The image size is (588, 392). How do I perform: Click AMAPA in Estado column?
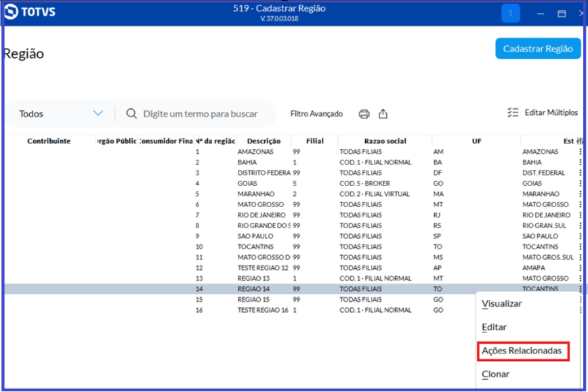click(x=534, y=267)
